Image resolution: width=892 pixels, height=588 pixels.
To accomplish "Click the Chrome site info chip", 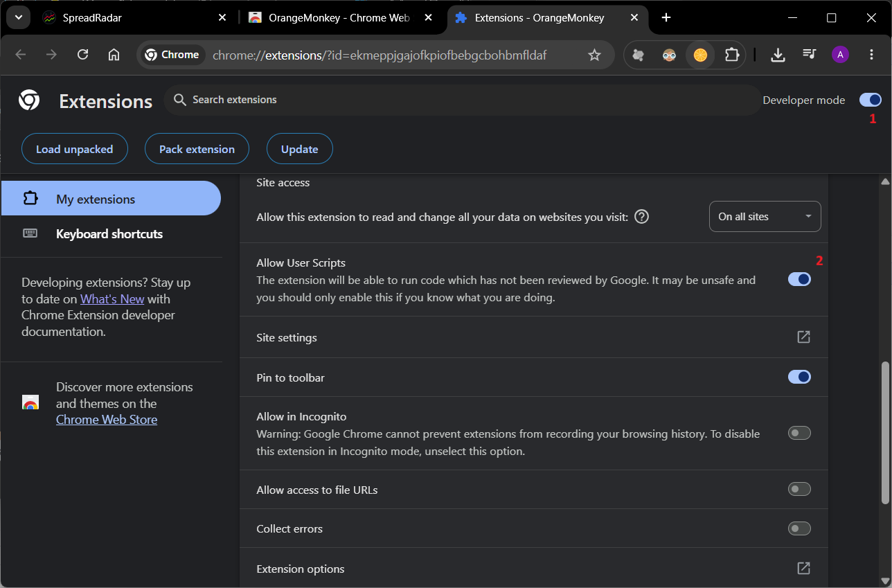I will [x=172, y=55].
